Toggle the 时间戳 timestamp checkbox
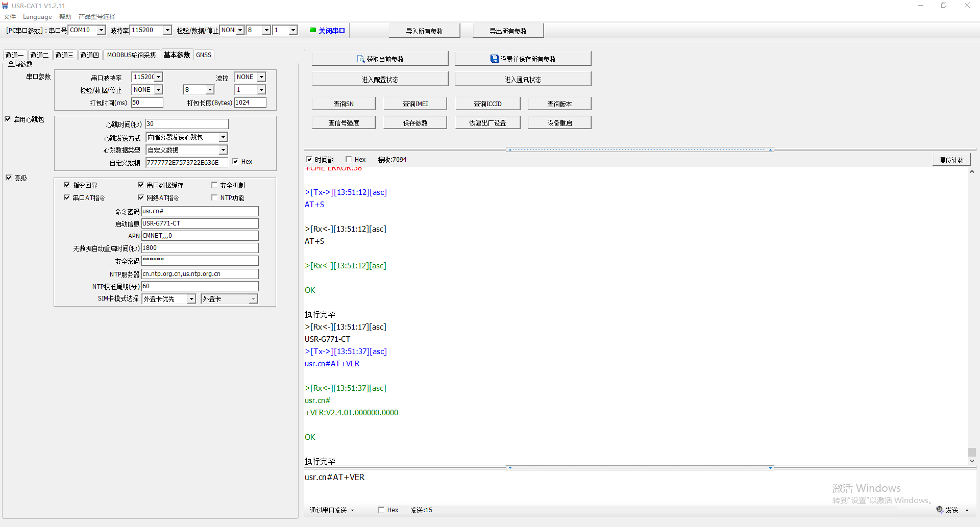980x527 pixels. 309,160
